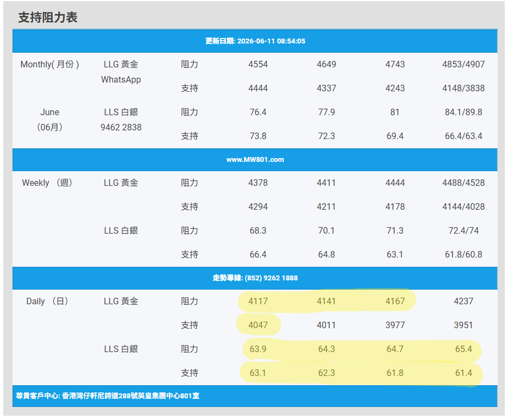Click weekly gold support value 4178

coord(395,207)
